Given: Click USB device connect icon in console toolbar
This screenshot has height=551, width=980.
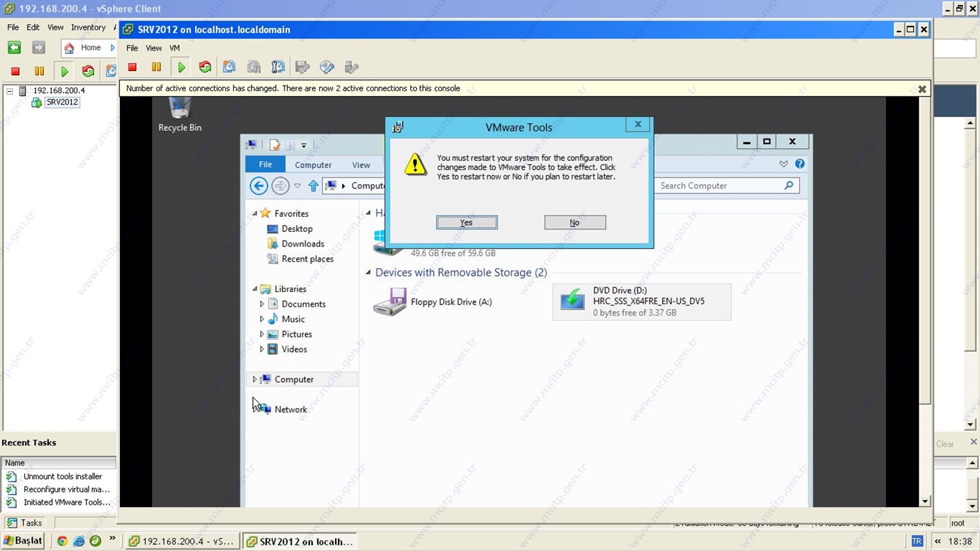Looking at the screenshot, I should (x=352, y=67).
